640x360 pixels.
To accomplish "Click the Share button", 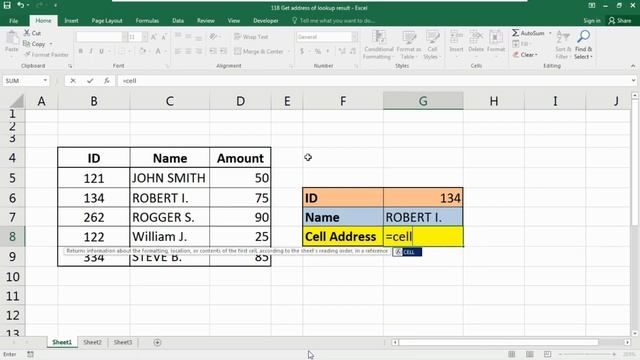I will click(x=620, y=20).
